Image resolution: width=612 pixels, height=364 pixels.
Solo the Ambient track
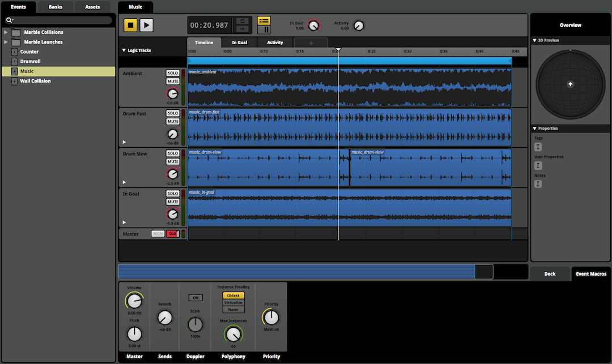tap(172, 73)
